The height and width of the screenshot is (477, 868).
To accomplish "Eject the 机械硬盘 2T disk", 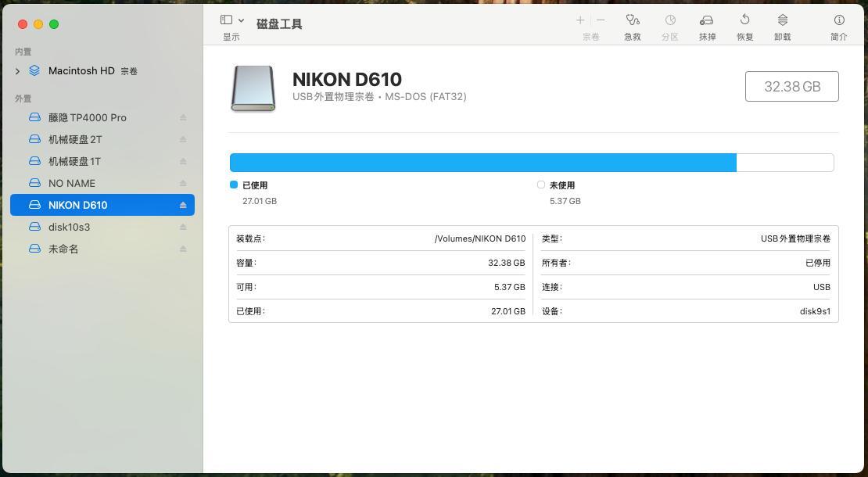I will pos(183,139).
